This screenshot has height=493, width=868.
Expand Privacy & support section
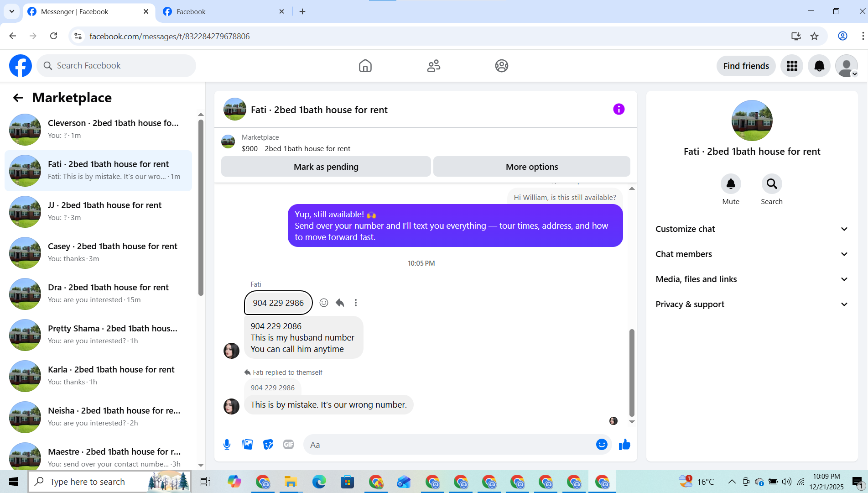[x=752, y=304]
